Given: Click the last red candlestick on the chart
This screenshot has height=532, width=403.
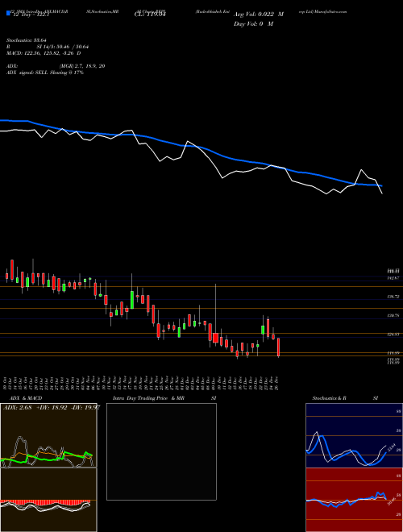Looking at the screenshot, I should click(x=279, y=347).
